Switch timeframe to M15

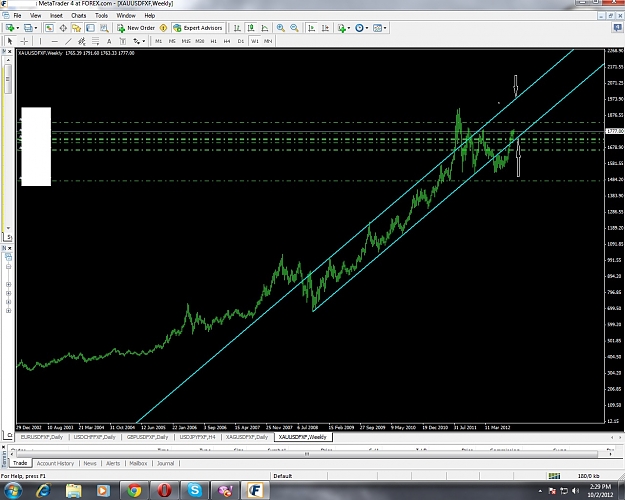click(186, 41)
